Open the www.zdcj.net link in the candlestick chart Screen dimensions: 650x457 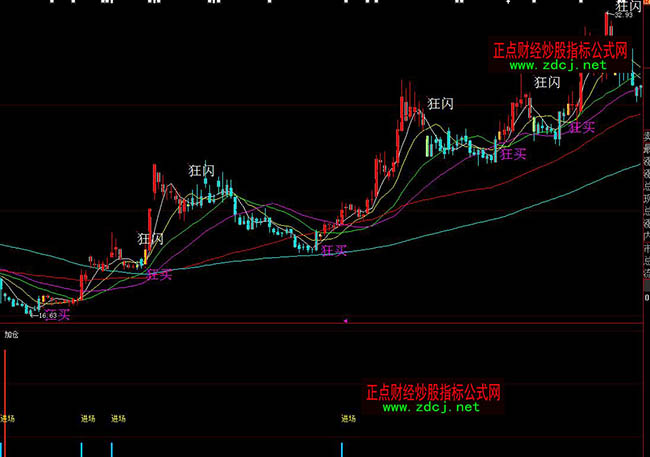click(560, 65)
